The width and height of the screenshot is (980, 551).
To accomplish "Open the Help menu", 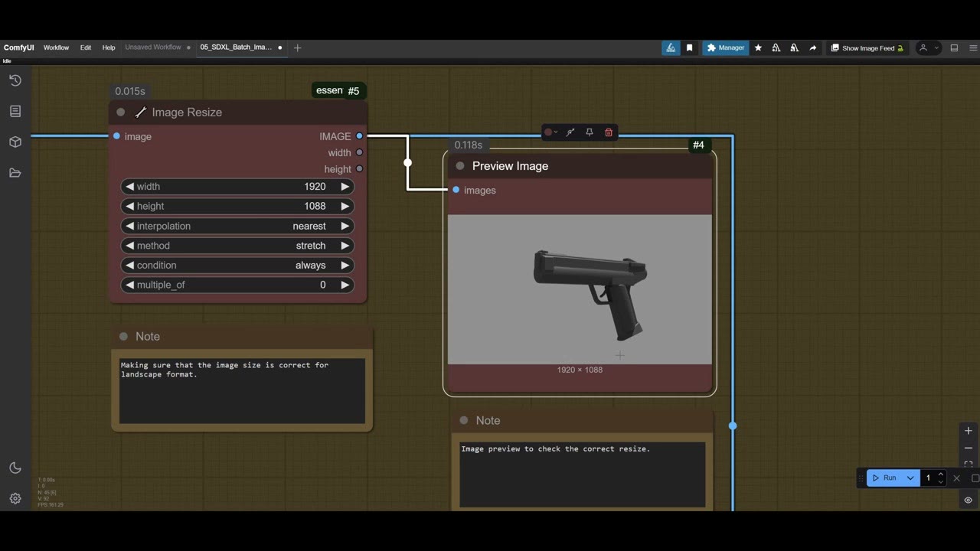I will 109,47.
